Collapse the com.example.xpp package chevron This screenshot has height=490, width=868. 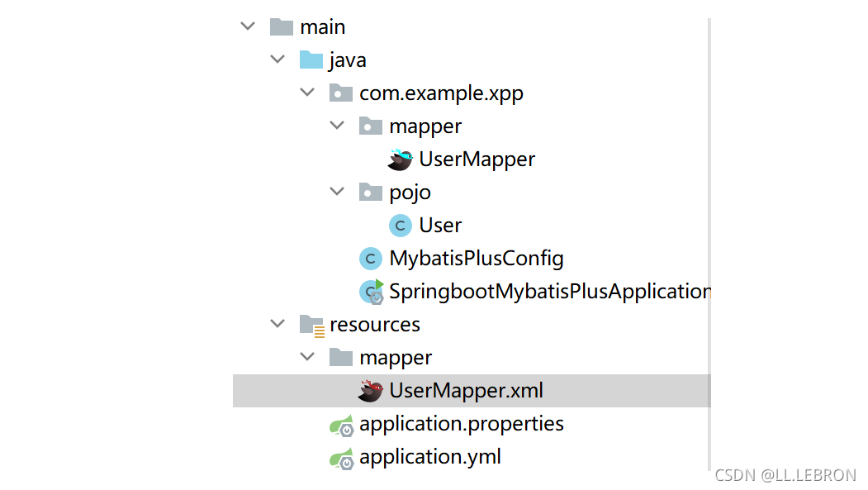pyautogui.click(x=307, y=93)
